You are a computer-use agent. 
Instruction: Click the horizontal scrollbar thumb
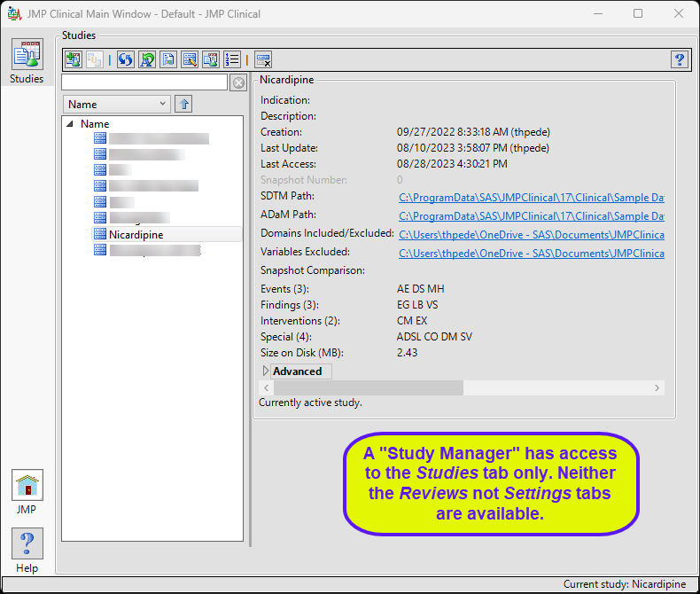(x=369, y=387)
